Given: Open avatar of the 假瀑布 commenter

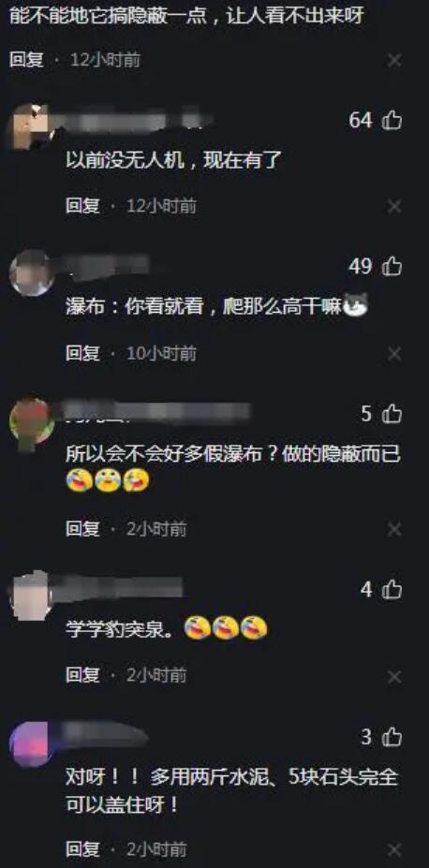Looking at the screenshot, I should click(x=32, y=421).
